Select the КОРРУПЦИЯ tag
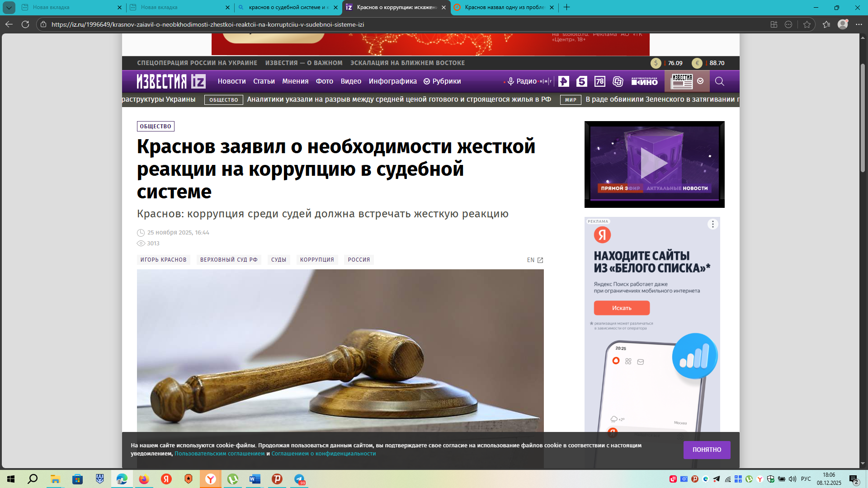Image resolution: width=868 pixels, height=488 pixels. coord(317,260)
